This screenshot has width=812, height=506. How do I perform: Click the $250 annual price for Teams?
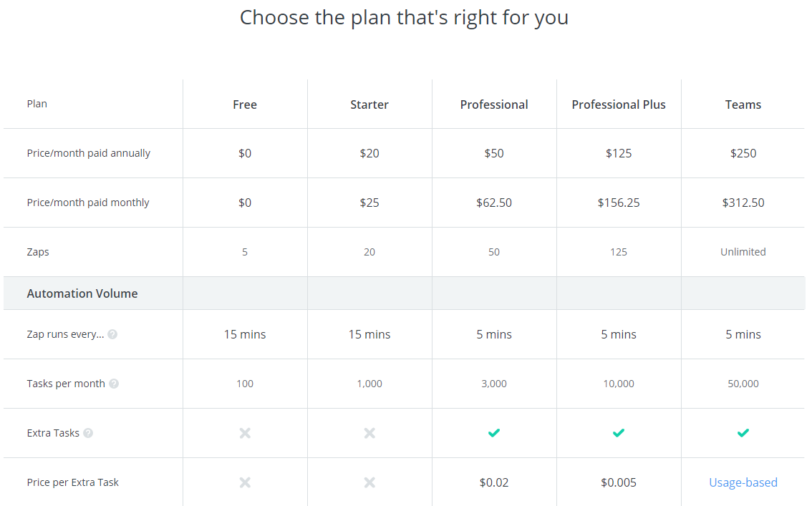[743, 153]
